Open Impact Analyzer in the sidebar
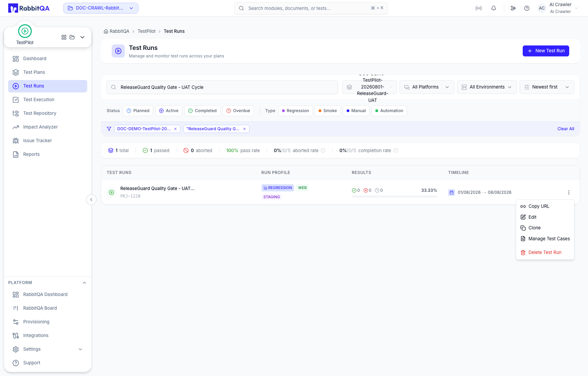 coord(48,127)
